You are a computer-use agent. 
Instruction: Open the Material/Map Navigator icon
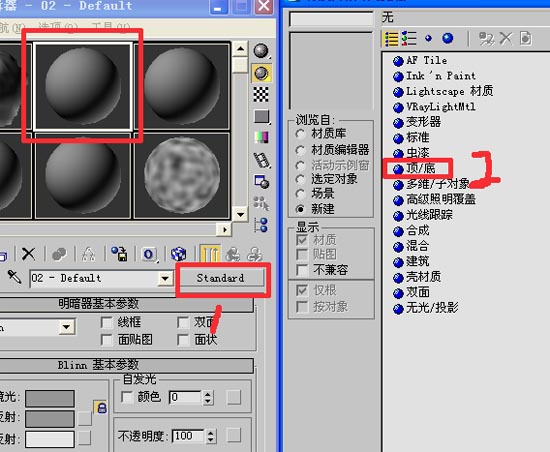point(261,225)
